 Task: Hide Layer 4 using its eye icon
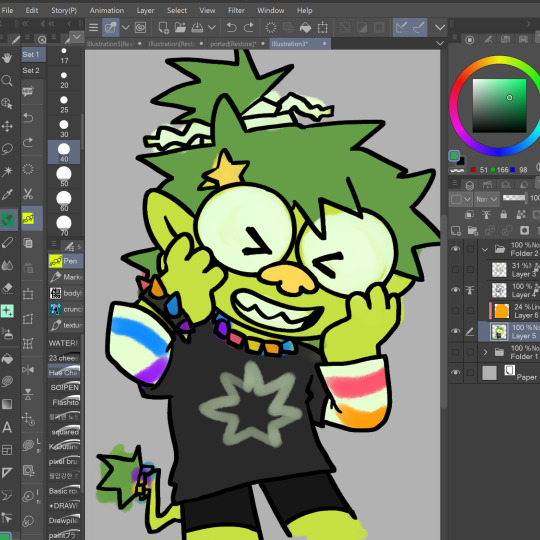455,290
